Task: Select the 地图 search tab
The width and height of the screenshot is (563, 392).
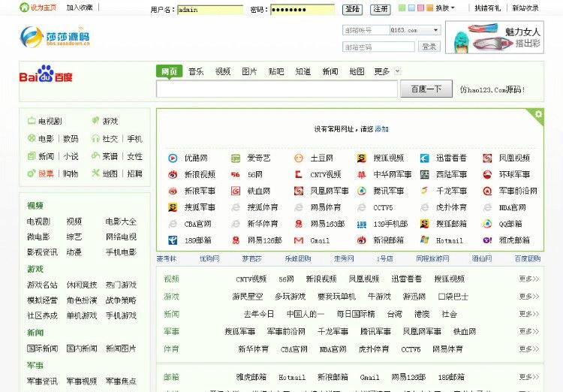Action: 357,71
